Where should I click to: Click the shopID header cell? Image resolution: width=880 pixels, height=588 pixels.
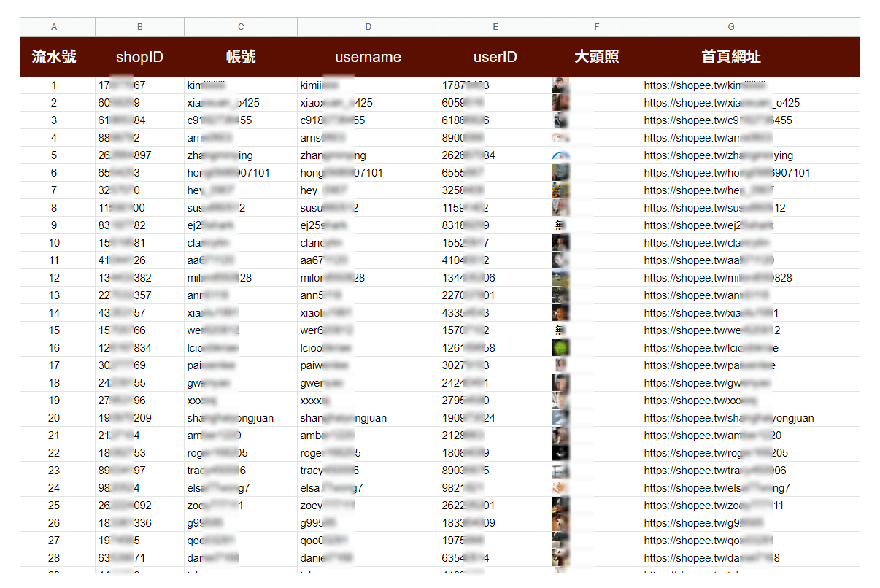[x=139, y=57]
